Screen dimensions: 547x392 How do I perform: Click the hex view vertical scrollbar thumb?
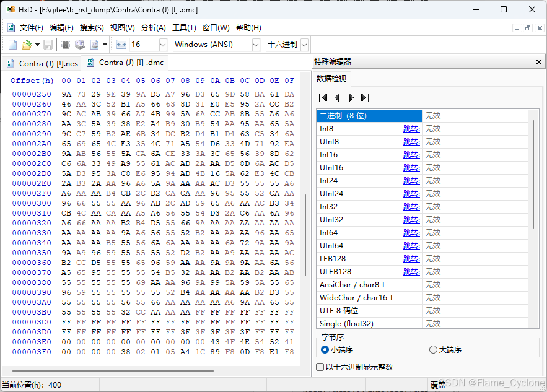pyautogui.click(x=305, y=235)
